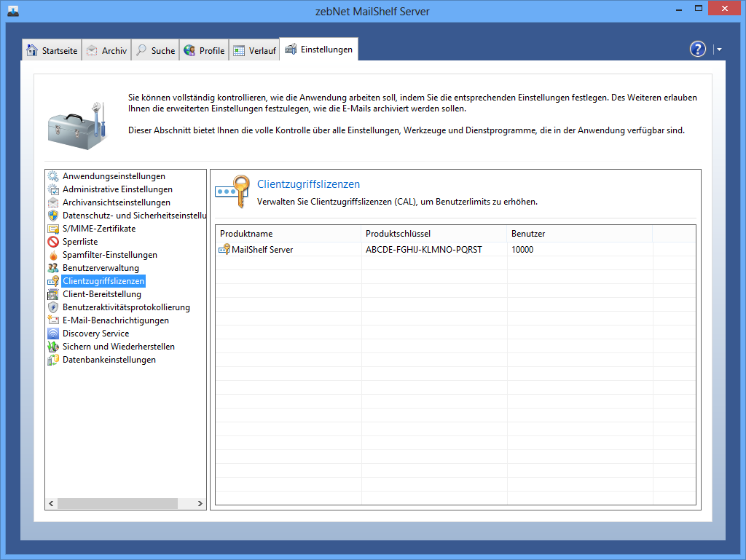Click the Datenbankeinstellungen database icon
The width and height of the screenshot is (746, 560).
53,360
